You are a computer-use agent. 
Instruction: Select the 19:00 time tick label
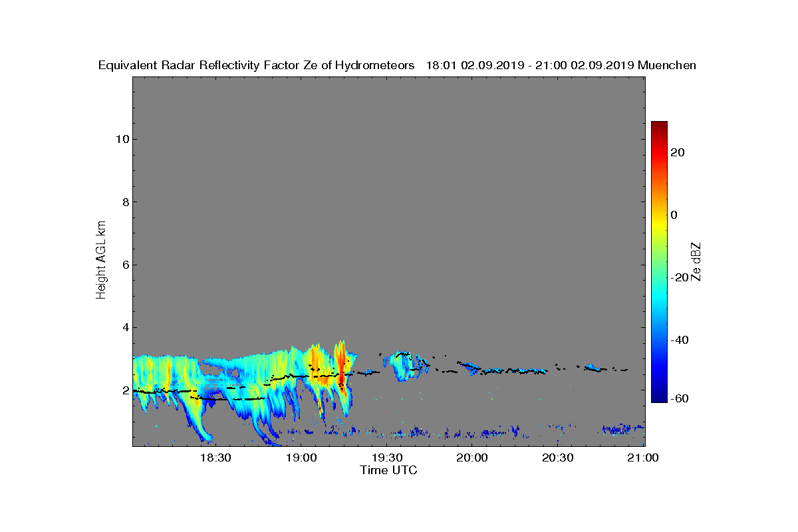click(x=301, y=458)
